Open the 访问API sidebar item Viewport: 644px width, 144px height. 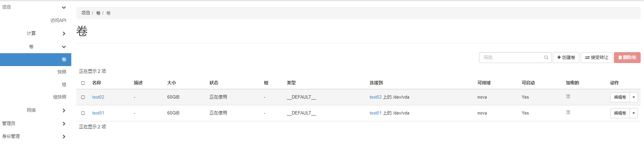tap(58, 20)
